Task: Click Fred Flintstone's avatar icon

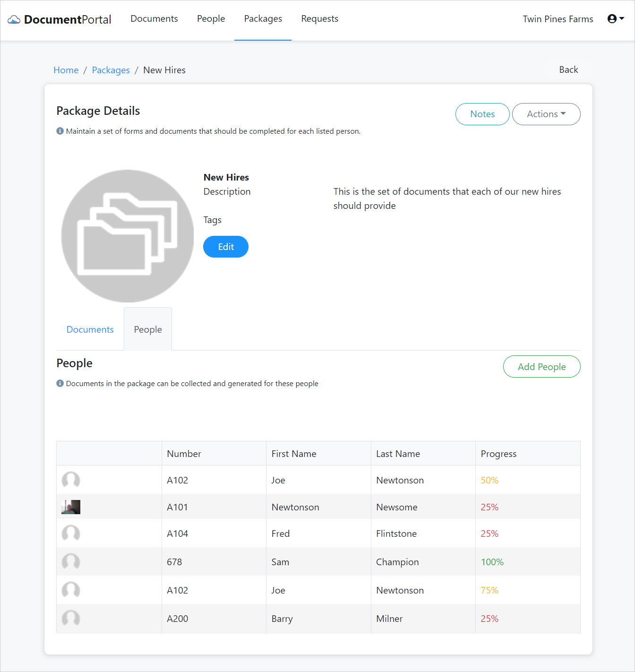Action: pyautogui.click(x=70, y=533)
